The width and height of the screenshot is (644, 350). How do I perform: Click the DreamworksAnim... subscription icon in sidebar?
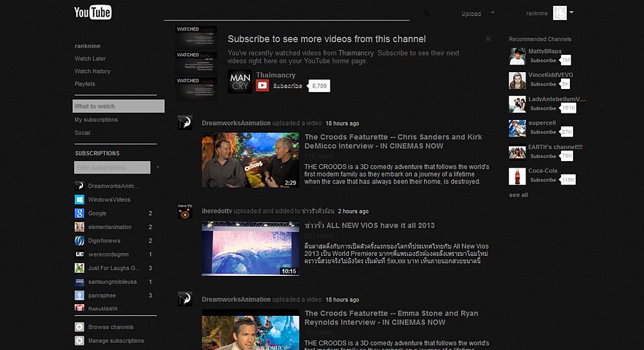[x=79, y=186]
